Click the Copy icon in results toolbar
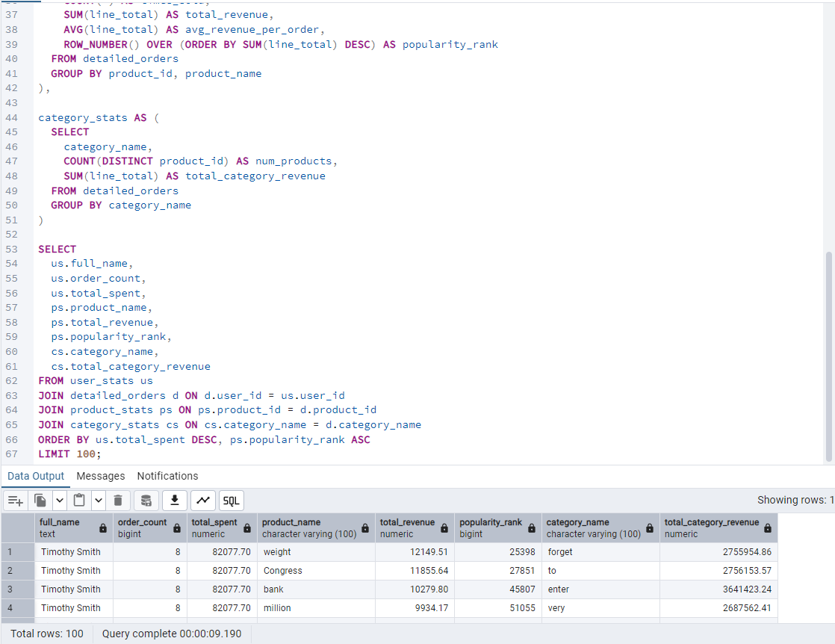 (x=40, y=501)
